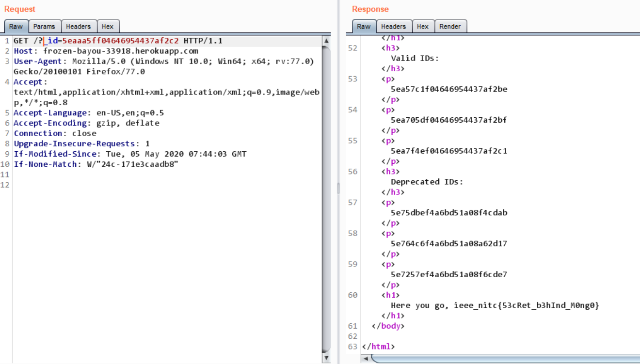Click the User-Agent header name
This screenshot has height=364, width=640.
click(x=38, y=61)
